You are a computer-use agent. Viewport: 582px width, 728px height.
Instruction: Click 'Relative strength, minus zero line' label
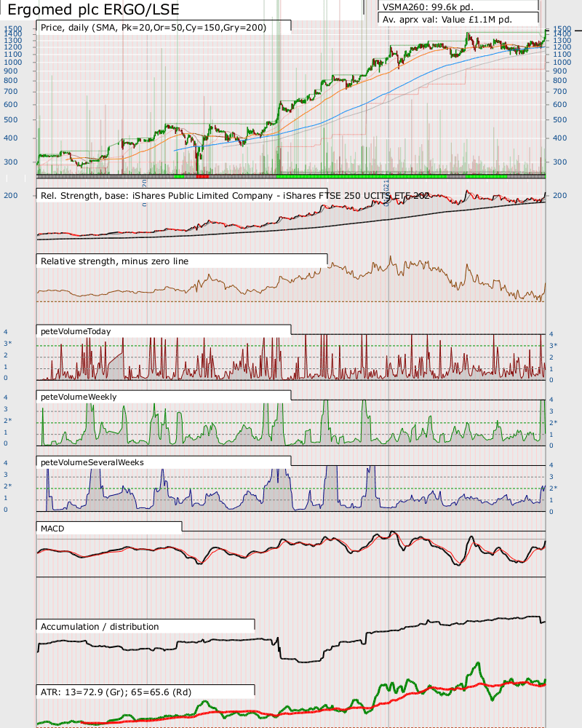(x=115, y=261)
